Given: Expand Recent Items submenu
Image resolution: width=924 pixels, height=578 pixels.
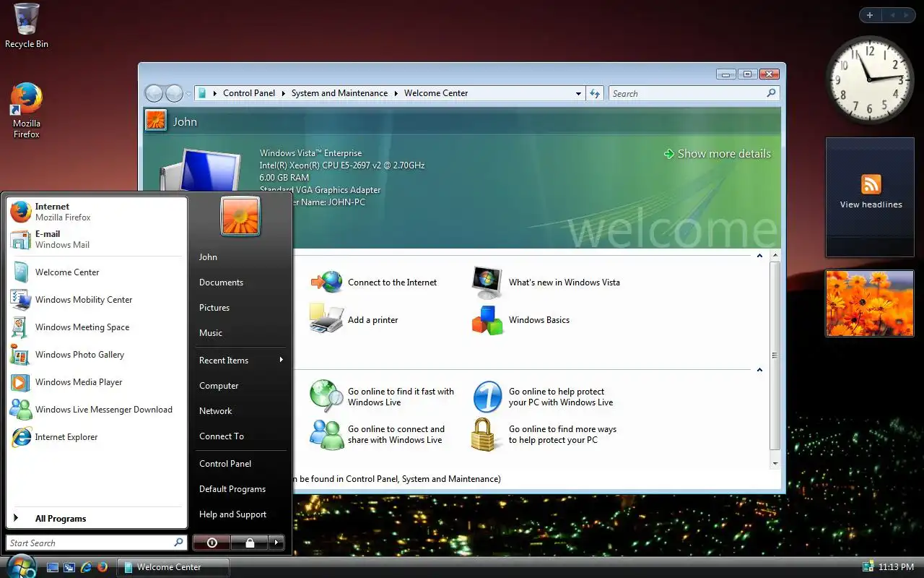Looking at the screenshot, I should pos(240,361).
